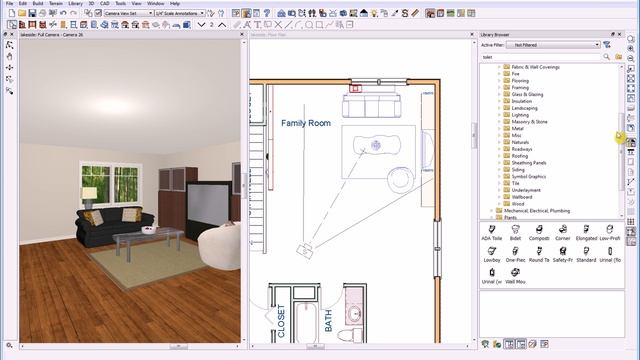Screen dimensions: 640x360
Task: Select the ADA Toilet library item
Action: tap(491, 233)
